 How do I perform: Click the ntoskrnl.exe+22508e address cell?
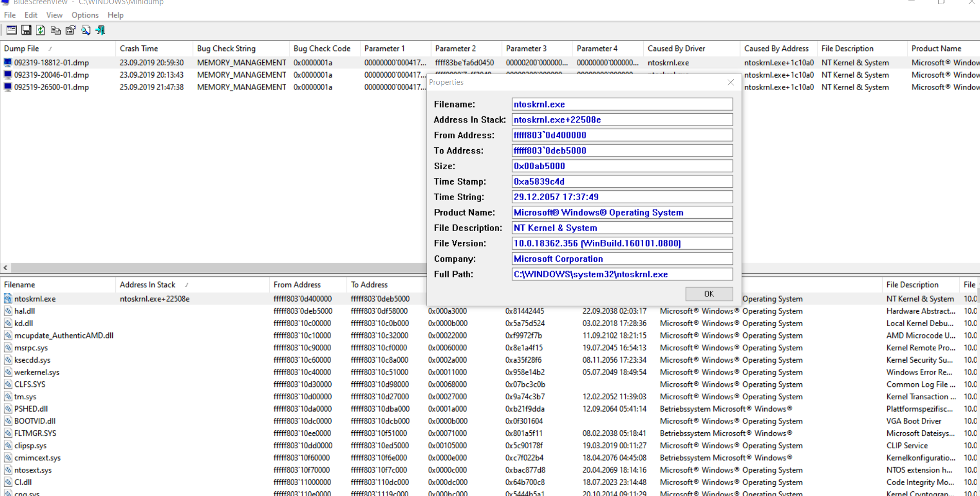click(154, 299)
